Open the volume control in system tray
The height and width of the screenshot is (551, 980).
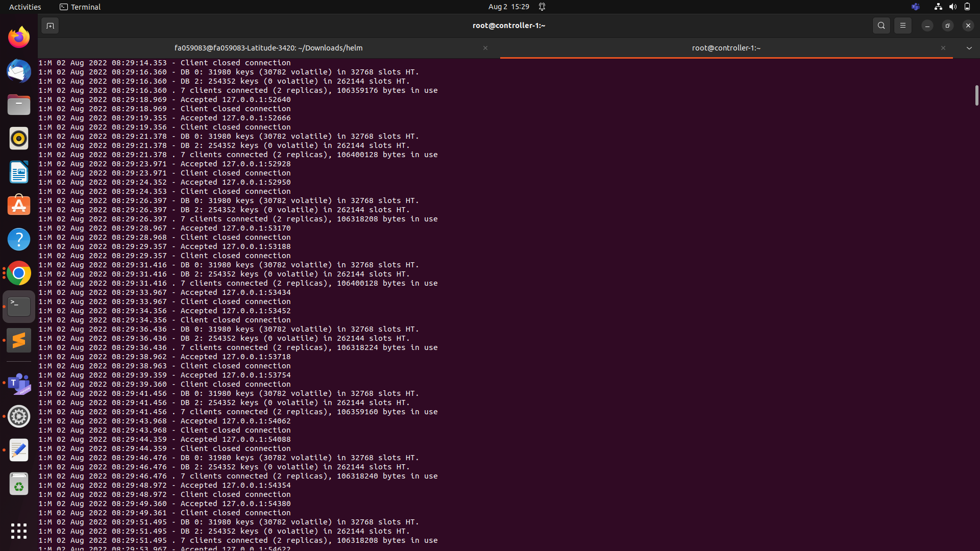point(952,7)
